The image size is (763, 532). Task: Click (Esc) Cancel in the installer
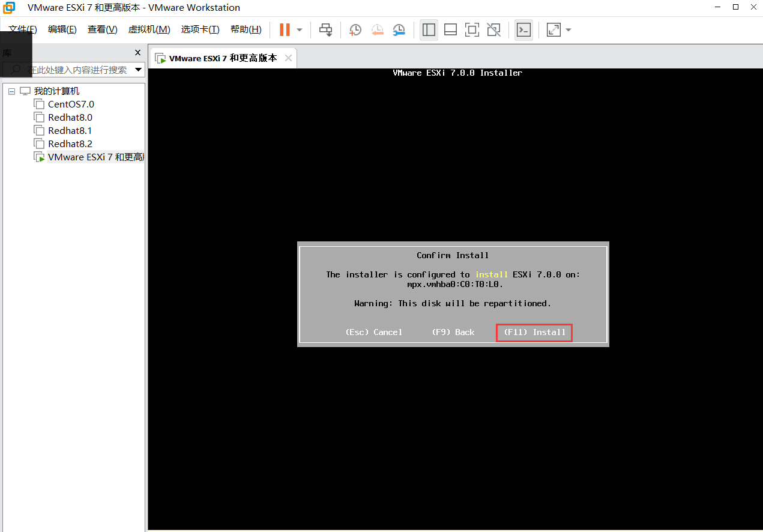pos(374,332)
